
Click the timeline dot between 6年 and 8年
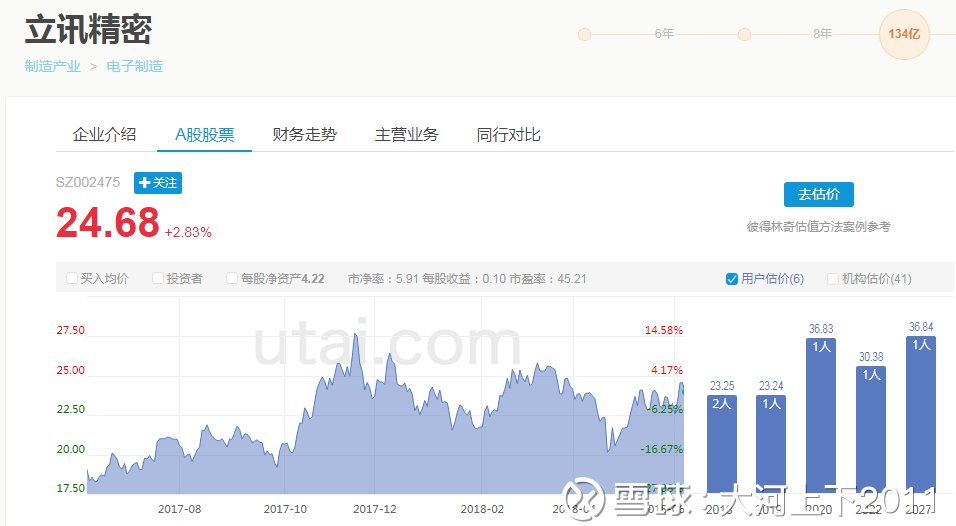tap(744, 34)
